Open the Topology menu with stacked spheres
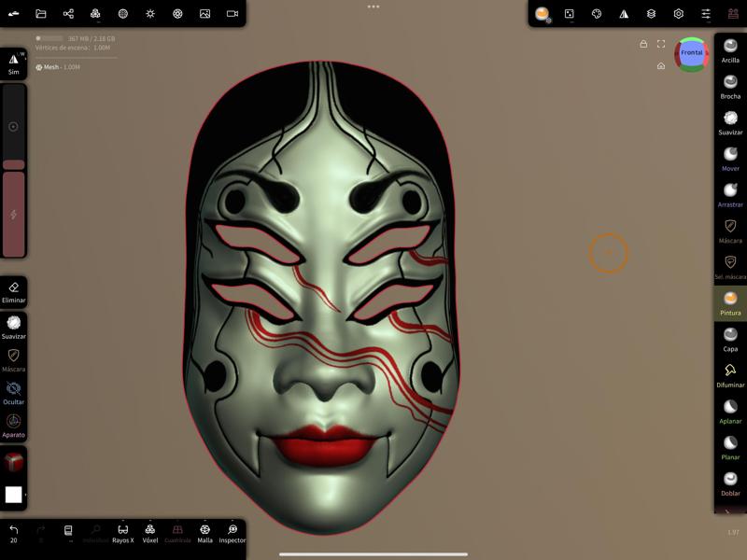 (x=95, y=14)
